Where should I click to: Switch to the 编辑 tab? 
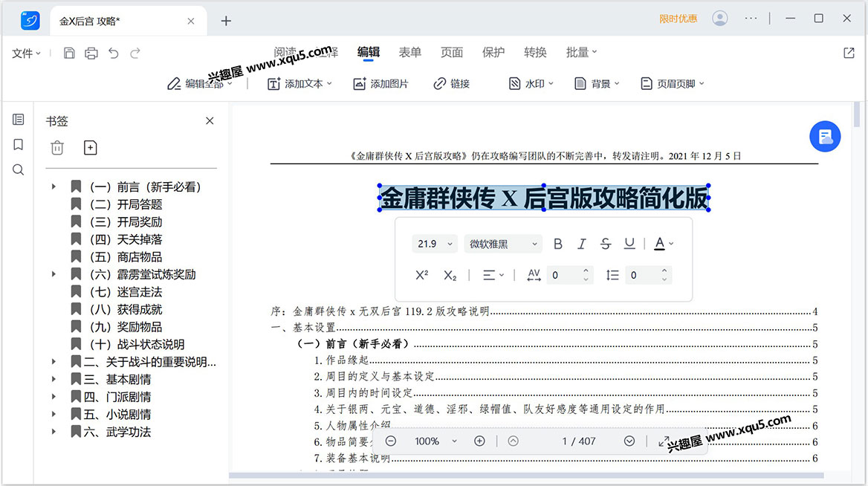click(x=368, y=52)
